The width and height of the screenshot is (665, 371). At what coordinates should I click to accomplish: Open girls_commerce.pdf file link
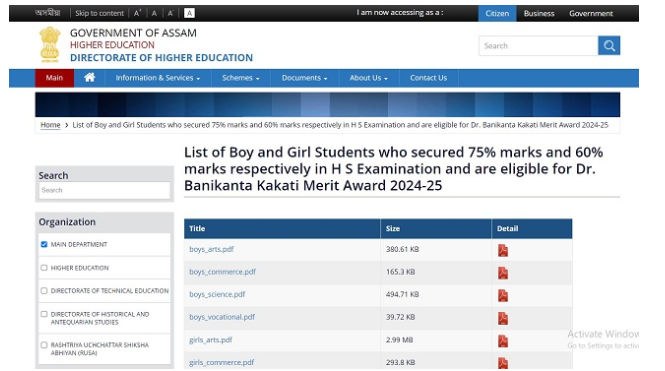221,363
